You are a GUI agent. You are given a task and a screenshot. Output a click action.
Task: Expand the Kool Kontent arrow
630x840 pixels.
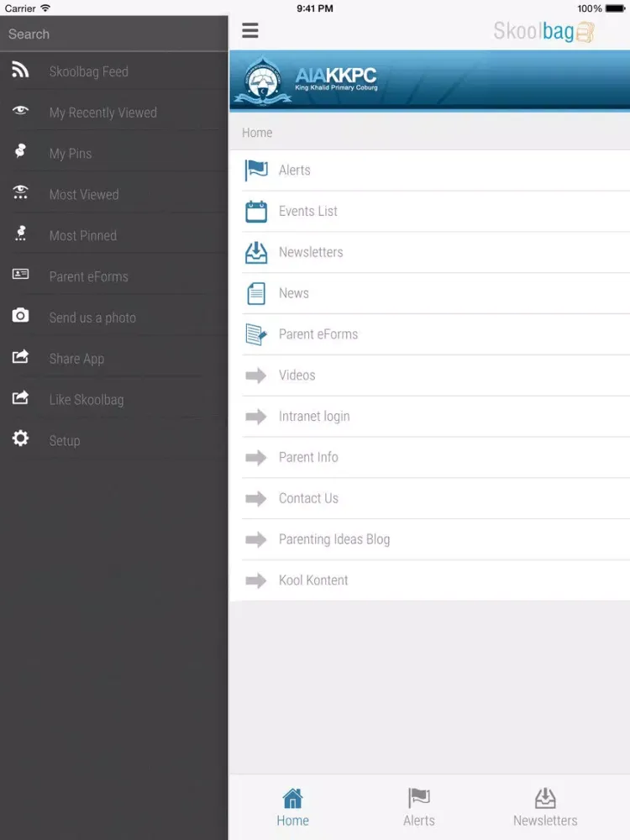point(255,580)
